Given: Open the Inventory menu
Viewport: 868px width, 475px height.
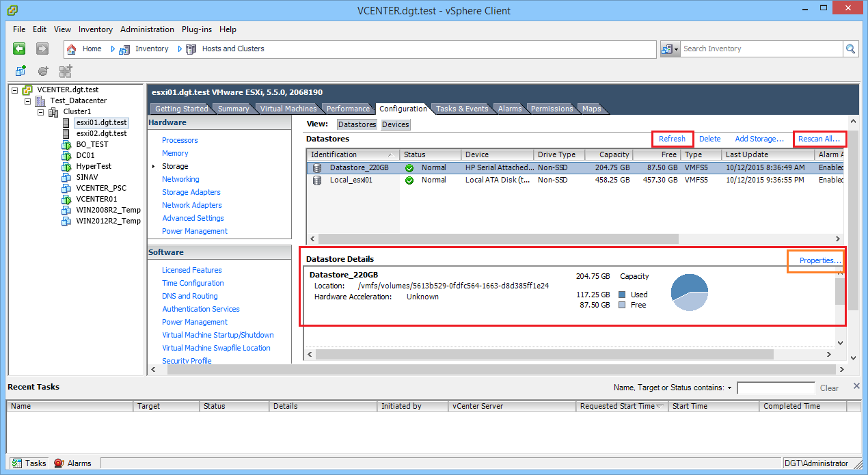Looking at the screenshot, I should tap(96, 29).
